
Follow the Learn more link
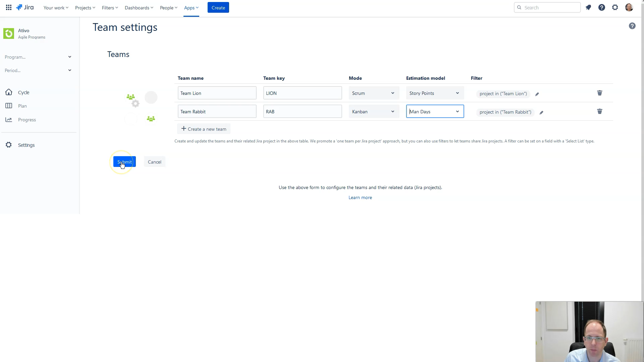pyautogui.click(x=360, y=197)
